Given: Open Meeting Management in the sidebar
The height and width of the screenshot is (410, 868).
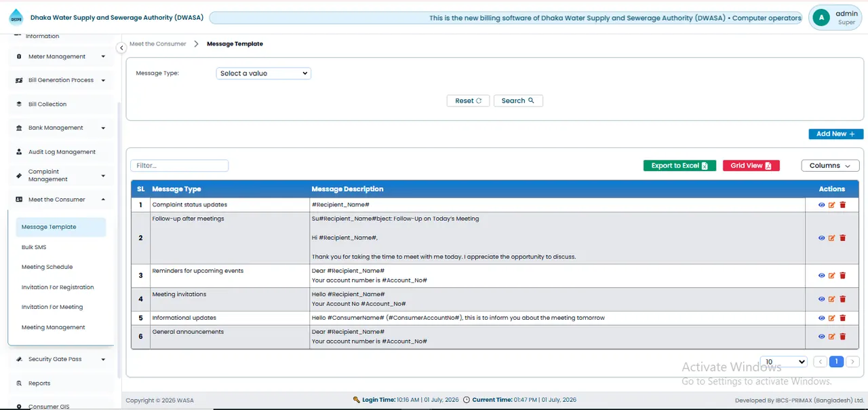Looking at the screenshot, I should coord(54,327).
